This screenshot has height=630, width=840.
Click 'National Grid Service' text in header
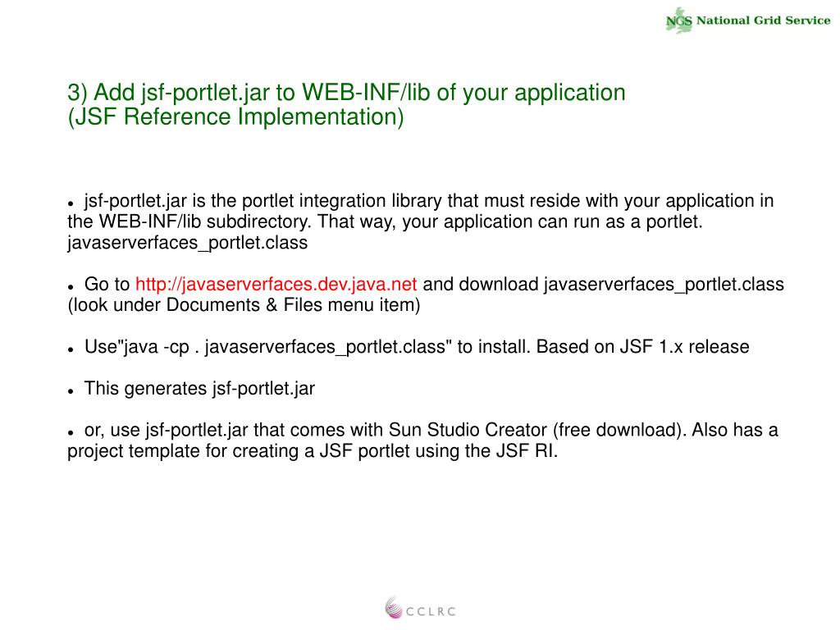tap(764, 21)
